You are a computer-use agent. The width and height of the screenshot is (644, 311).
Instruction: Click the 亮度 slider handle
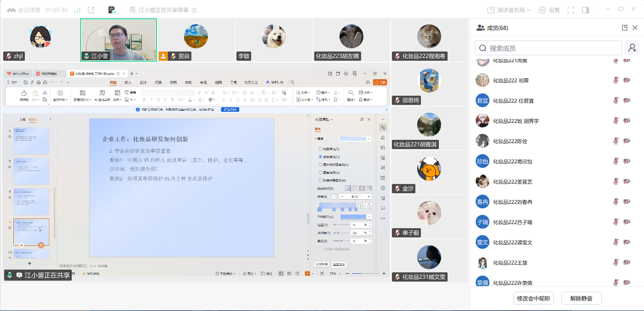(x=341, y=241)
